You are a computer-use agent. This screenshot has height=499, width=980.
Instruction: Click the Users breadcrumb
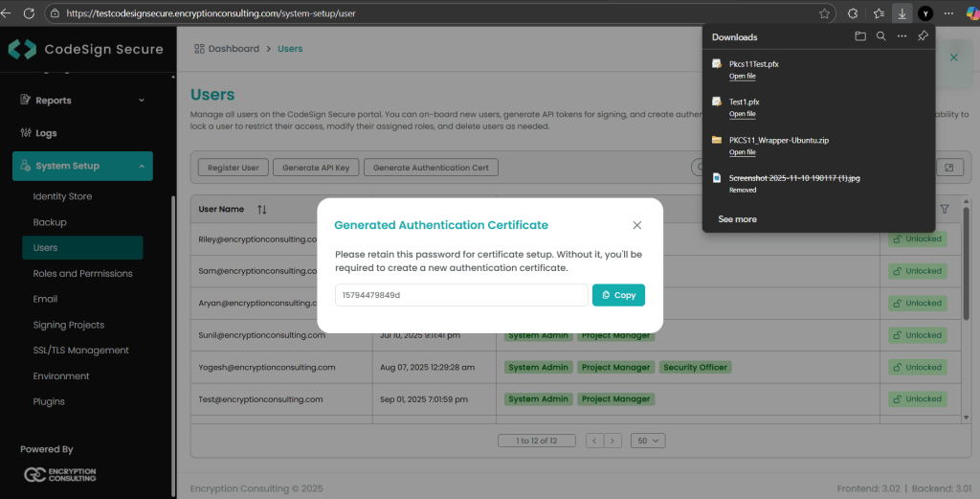[290, 49]
